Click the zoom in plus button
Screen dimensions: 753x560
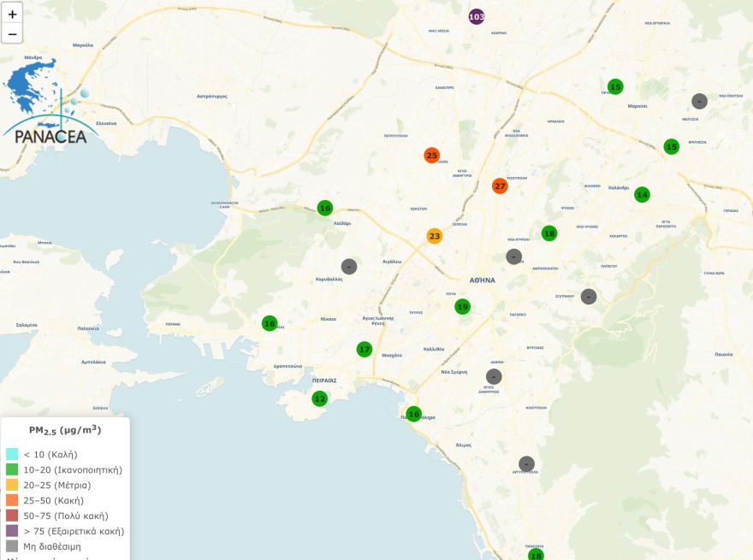pos(12,12)
